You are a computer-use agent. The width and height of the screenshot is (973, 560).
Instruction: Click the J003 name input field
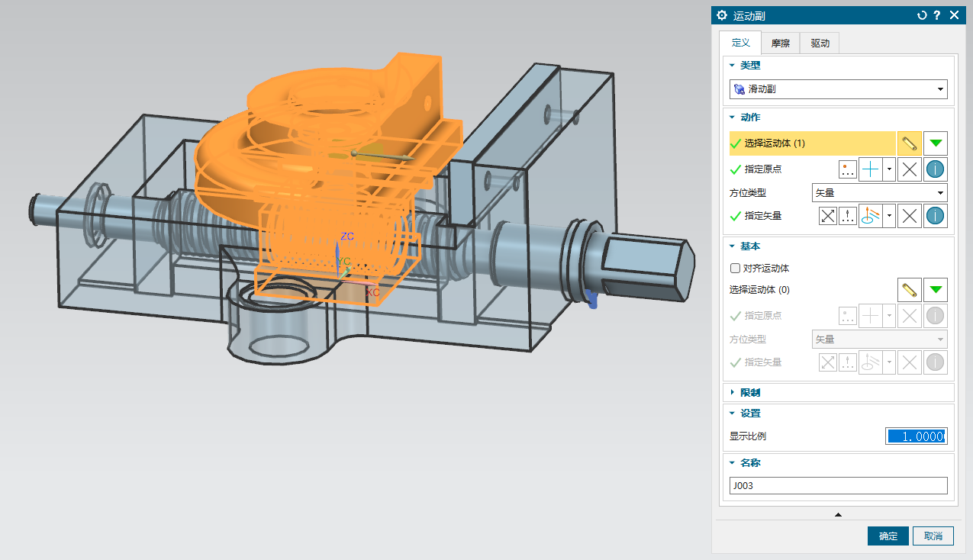pos(838,486)
